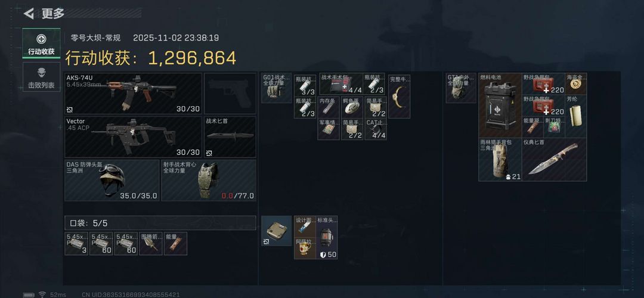
Task: Select the 燃料电池 item
Action: click(500, 105)
